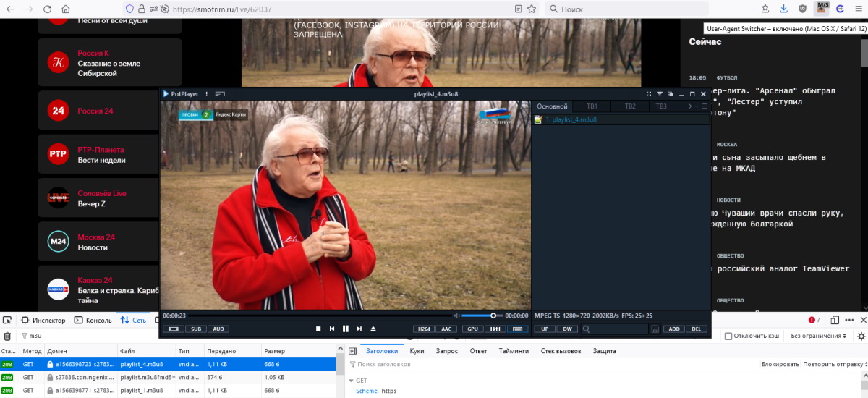Bookmark this page with the star icon
Screen dimensions: 868x398
pyautogui.click(x=532, y=9)
